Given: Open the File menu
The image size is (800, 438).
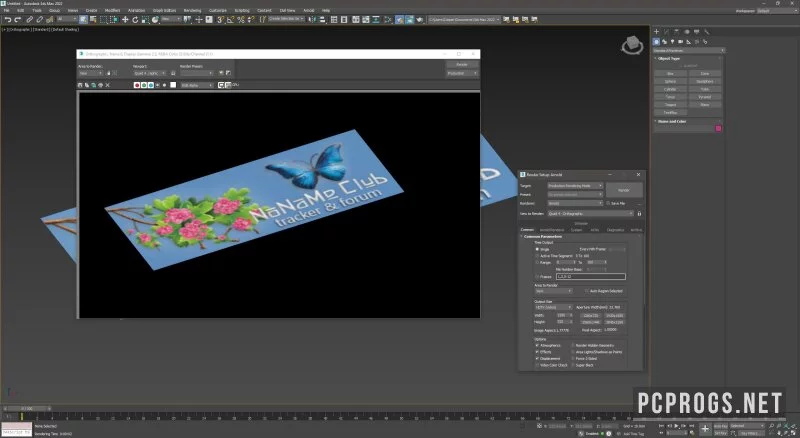Looking at the screenshot, I should pos(7,10).
